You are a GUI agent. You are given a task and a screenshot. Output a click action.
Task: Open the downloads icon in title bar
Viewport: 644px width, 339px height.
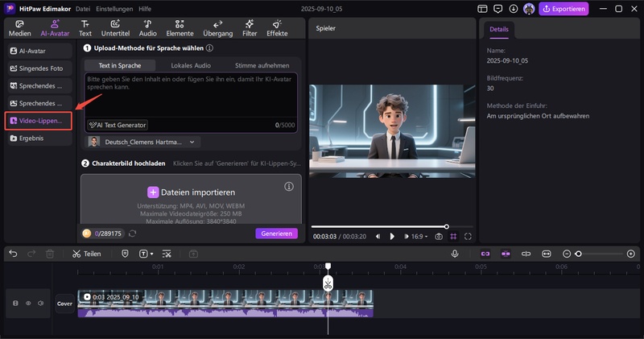coord(514,9)
